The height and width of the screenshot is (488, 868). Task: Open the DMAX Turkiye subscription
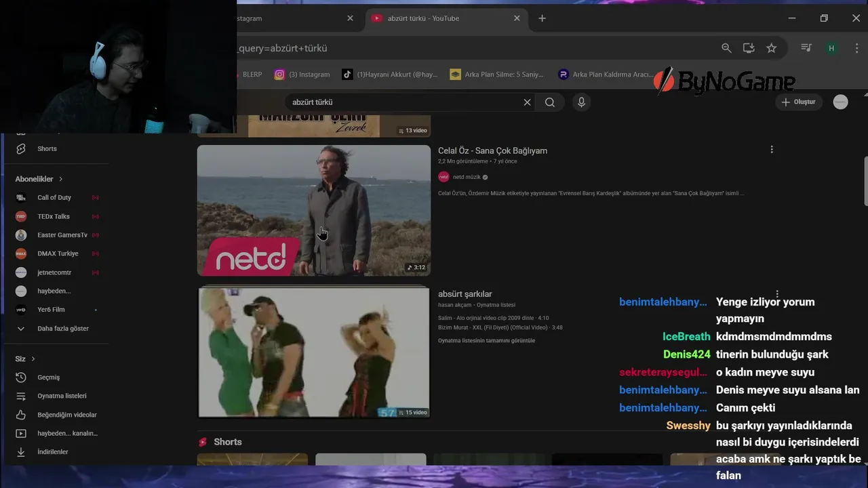click(56, 253)
